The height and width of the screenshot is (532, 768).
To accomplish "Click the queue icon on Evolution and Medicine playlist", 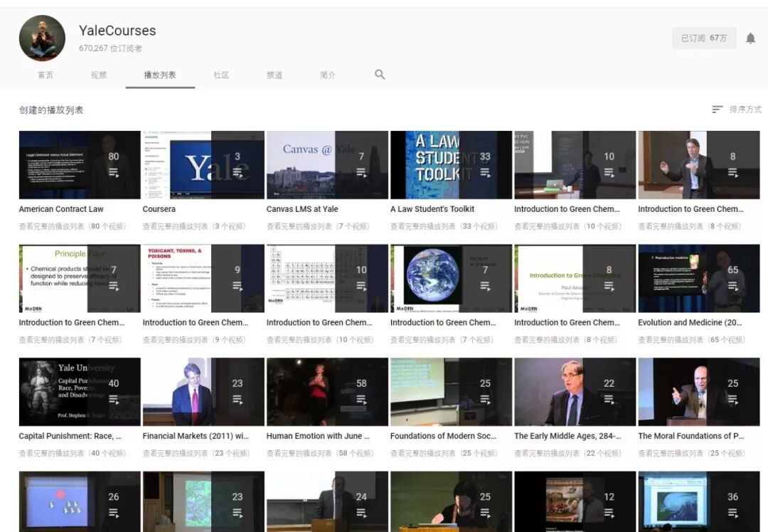I will (x=735, y=286).
